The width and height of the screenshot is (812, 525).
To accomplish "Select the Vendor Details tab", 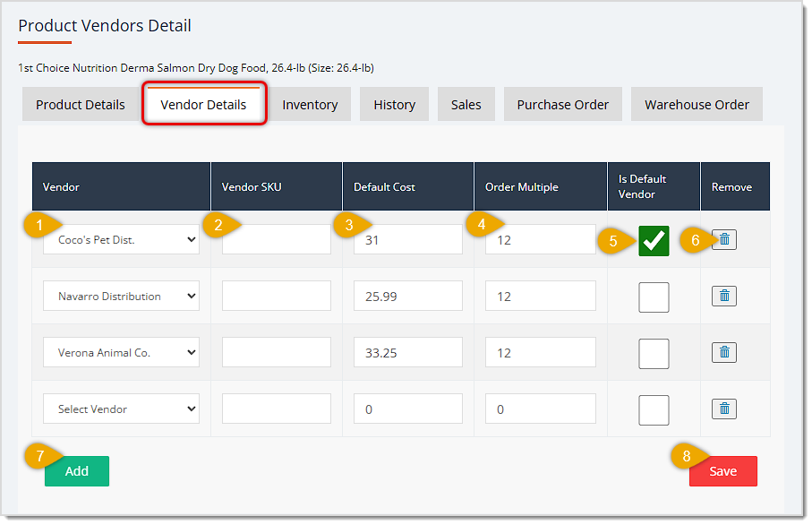I will tap(203, 105).
